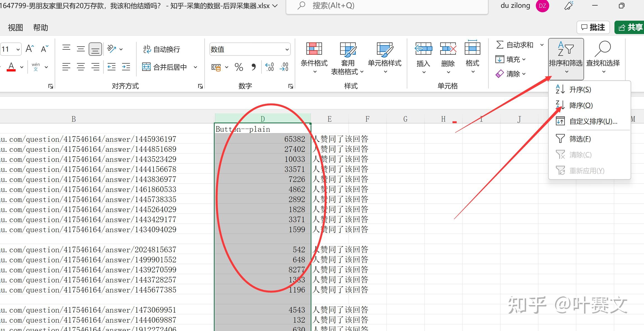Toggle bottom vertical alignment button
The width and height of the screenshot is (644, 331).
click(95, 49)
